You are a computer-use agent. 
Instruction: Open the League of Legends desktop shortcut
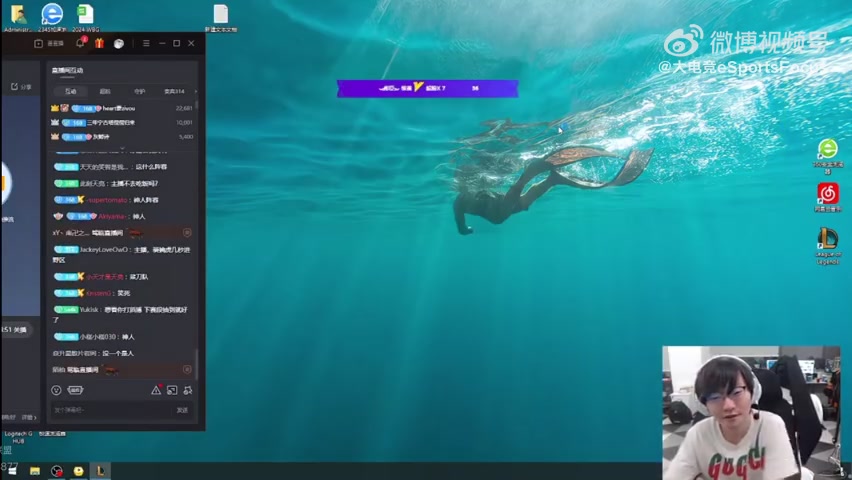[827, 238]
